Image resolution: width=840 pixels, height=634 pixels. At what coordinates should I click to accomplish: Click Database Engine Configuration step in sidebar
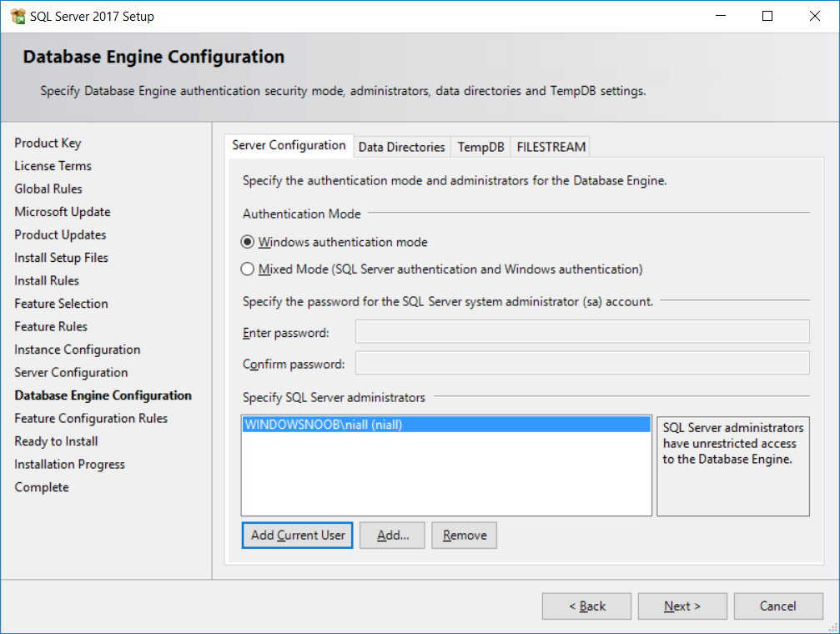103,395
